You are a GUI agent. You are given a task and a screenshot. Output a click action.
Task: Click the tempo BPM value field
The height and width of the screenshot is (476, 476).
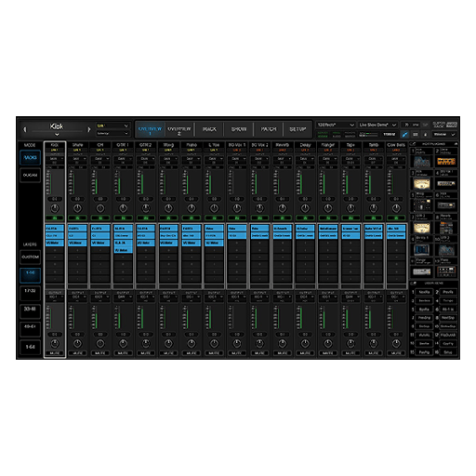(x=411, y=125)
